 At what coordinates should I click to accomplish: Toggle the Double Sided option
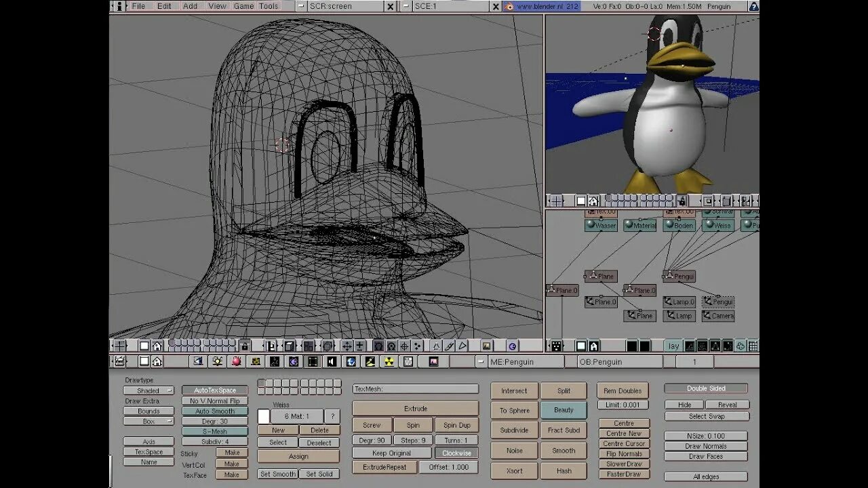coord(706,388)
